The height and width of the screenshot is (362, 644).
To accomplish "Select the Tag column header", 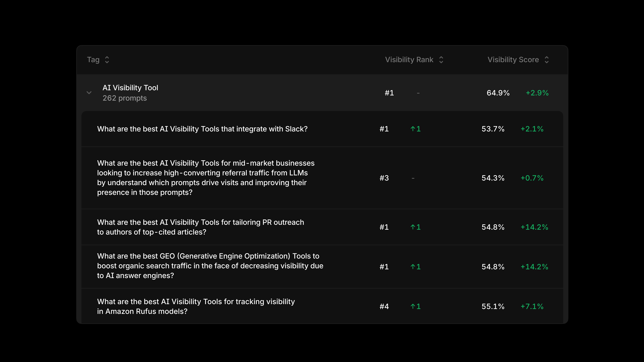I will [x=93, y=60].
